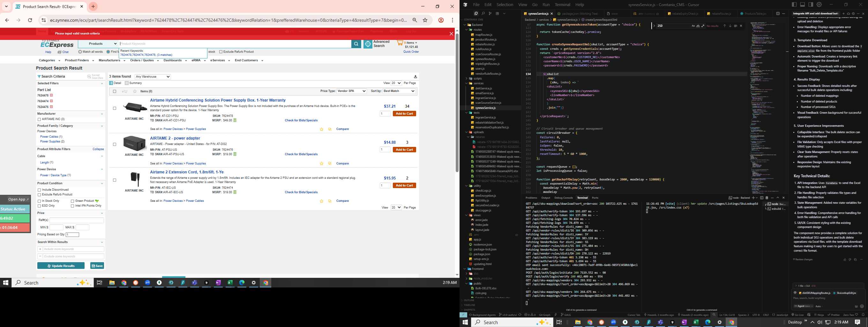Open the Quick Order link

click(x=411, y=52)
